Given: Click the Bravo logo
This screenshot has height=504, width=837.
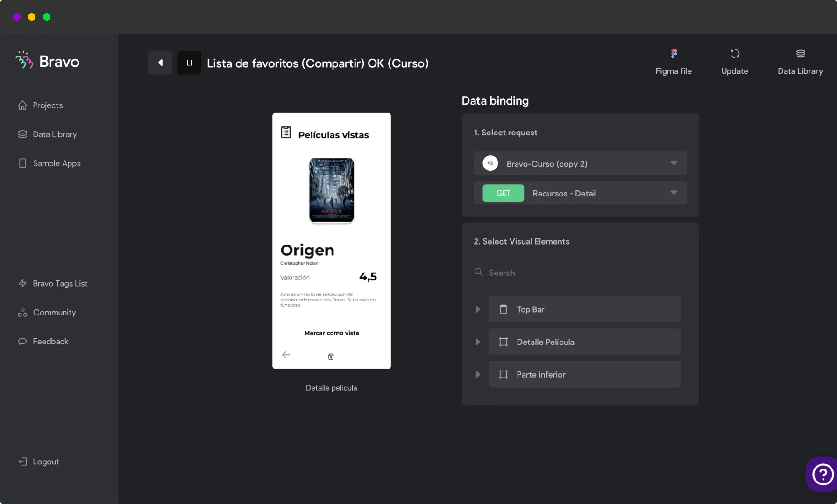Looking at the screenshot, I should tap(48, 61).
